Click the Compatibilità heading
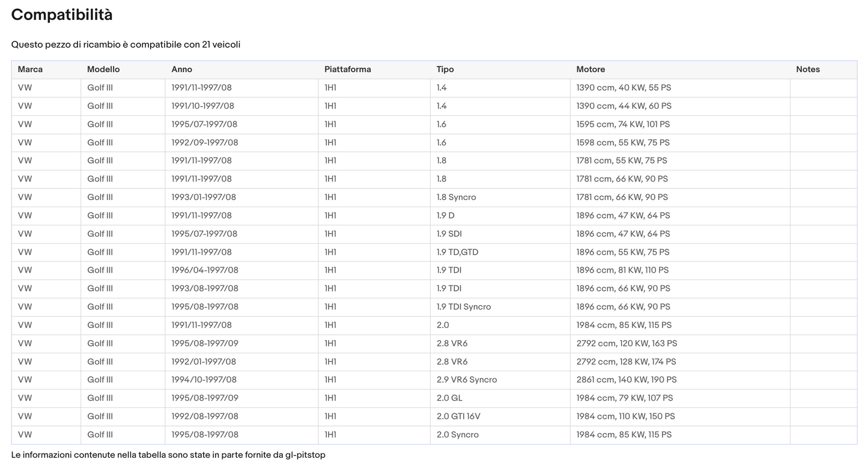The image size is (868, 471). [62, 15]
